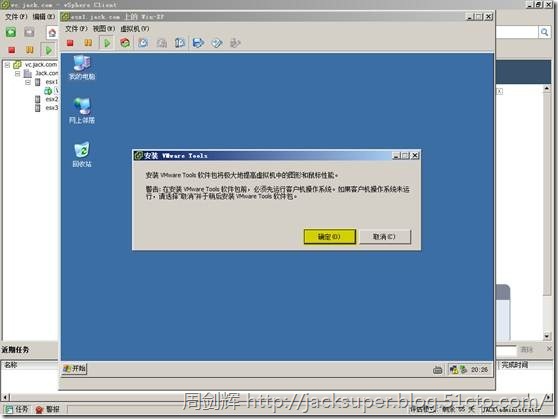Open the Snapshot Manager icon in the console toolbar

[180, 43]
